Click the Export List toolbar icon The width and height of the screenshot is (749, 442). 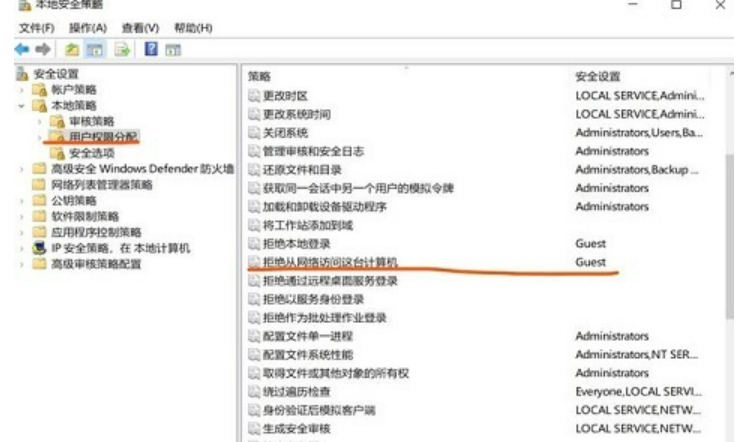click(121, 49)
